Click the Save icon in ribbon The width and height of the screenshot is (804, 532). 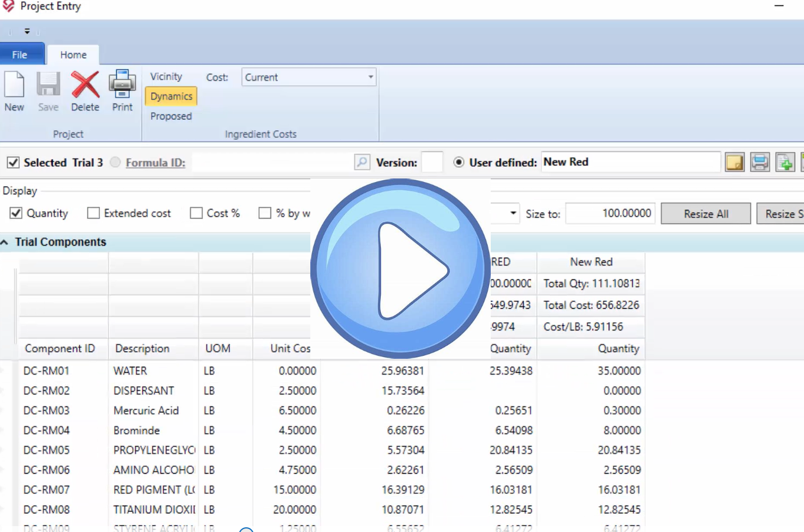(x=48, y=85)
